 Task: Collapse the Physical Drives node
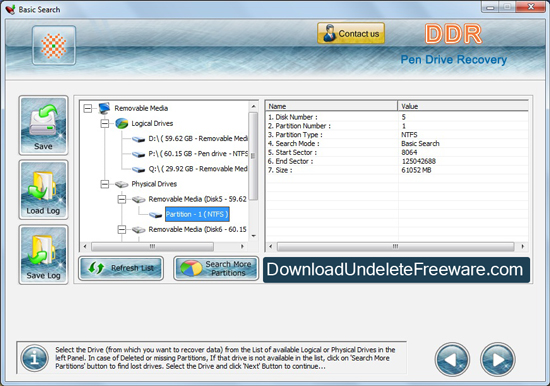coord(105,184)
